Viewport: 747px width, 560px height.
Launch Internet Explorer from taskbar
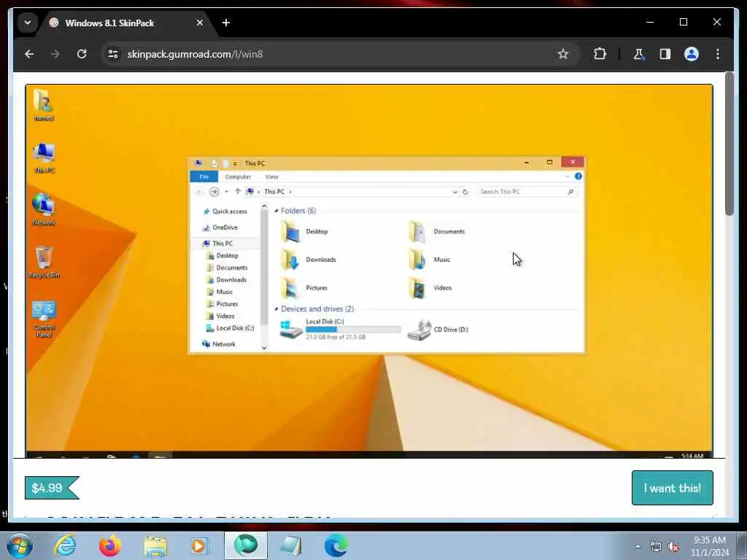pos(65,545)
